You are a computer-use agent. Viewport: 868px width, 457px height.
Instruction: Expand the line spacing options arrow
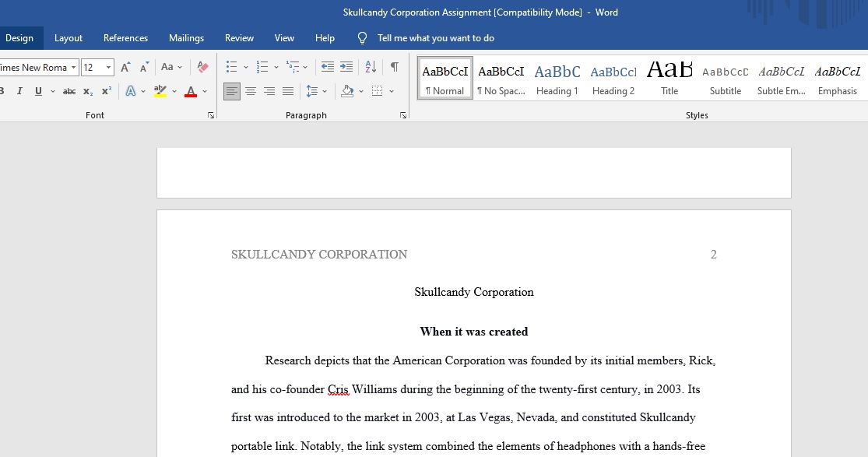coord(325,91)
